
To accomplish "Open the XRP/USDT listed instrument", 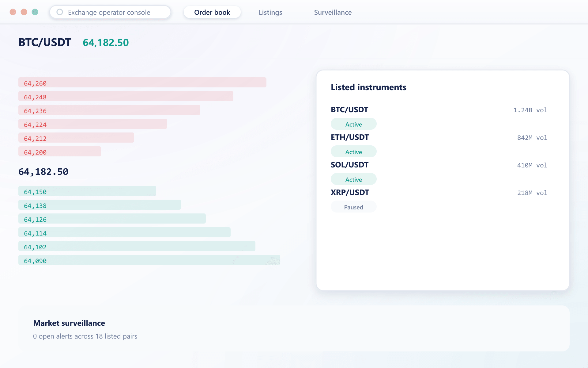I will pos(350,193).
